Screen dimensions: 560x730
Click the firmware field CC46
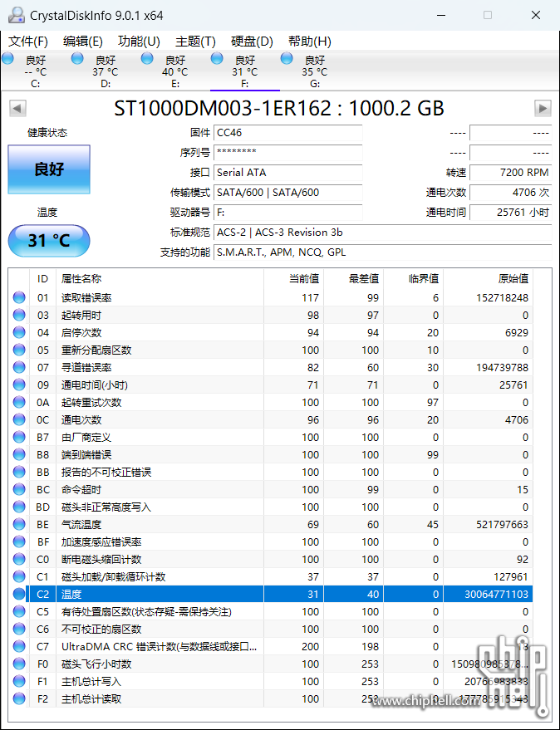[x=288, y=133]
